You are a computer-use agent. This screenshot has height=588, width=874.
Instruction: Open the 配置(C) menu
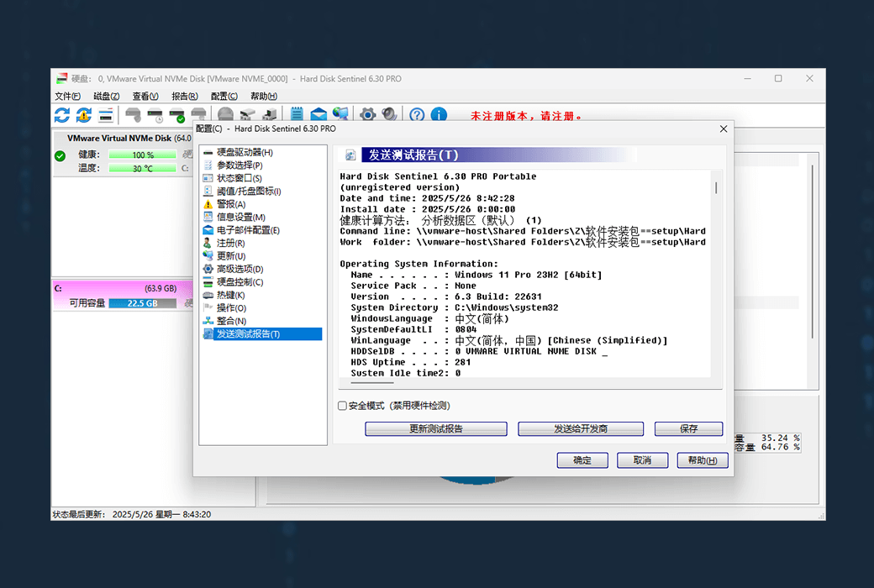(224, 97)
